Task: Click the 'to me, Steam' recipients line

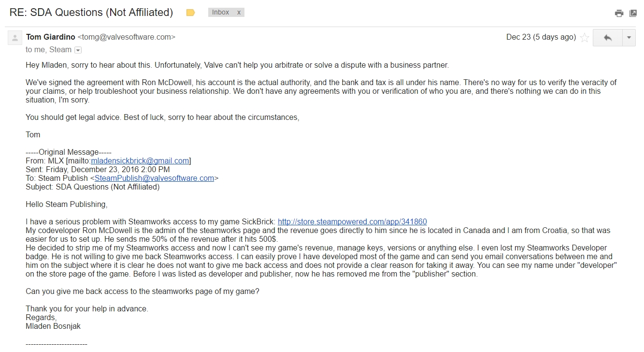Action: click(48, 50)
